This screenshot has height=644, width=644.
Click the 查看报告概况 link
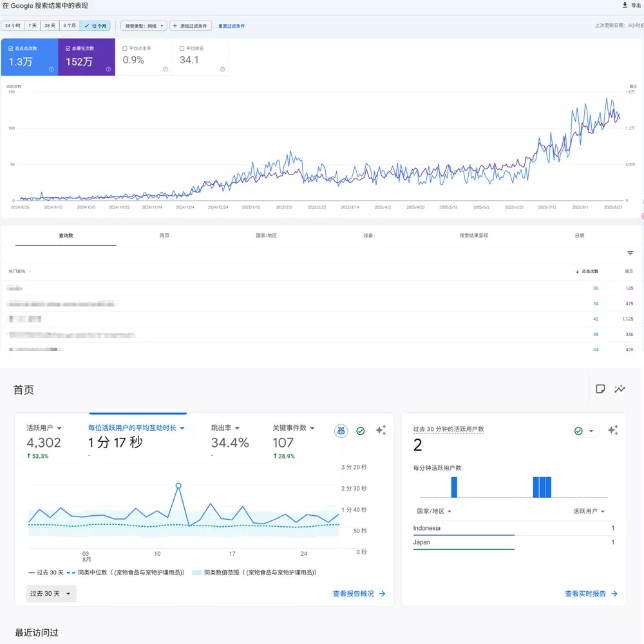coord(359,594)
